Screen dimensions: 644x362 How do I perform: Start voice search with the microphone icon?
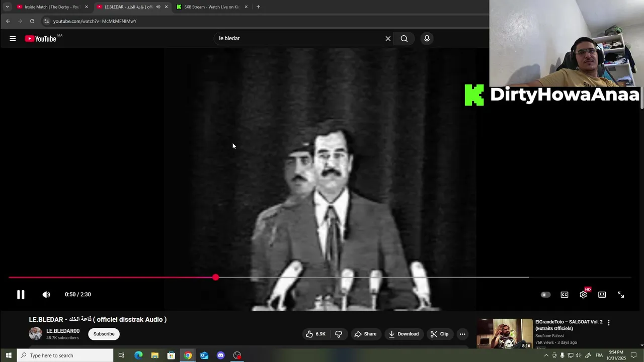(427, 39)
